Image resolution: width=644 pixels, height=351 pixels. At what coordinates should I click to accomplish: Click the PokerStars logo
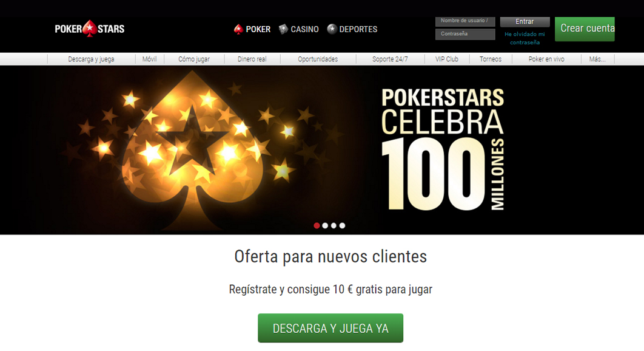pyautogui.click(x=90, y=29)
